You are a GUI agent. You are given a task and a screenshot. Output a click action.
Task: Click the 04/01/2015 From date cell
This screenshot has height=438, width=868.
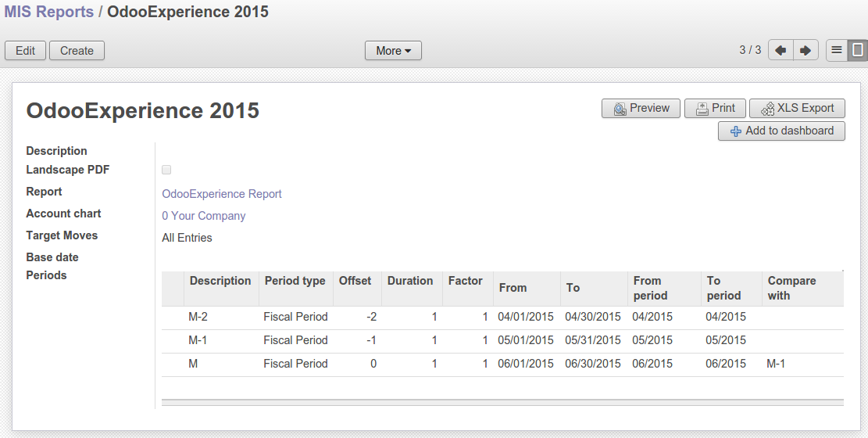[x=525, y=317]
